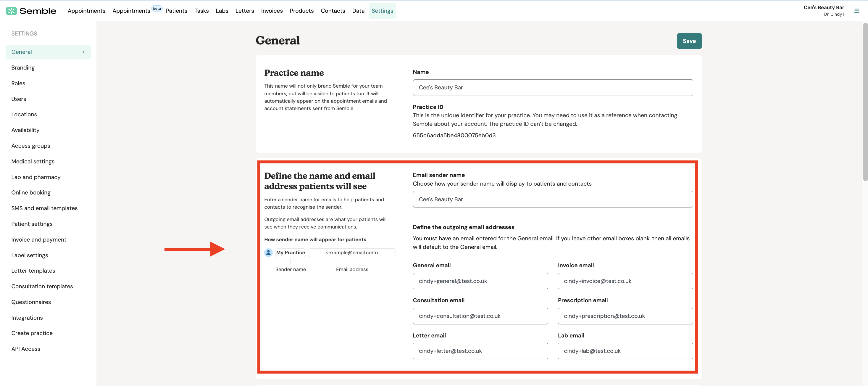Click the <example@email.com> preview text
The image size is (868, 386).
point(352,252)
